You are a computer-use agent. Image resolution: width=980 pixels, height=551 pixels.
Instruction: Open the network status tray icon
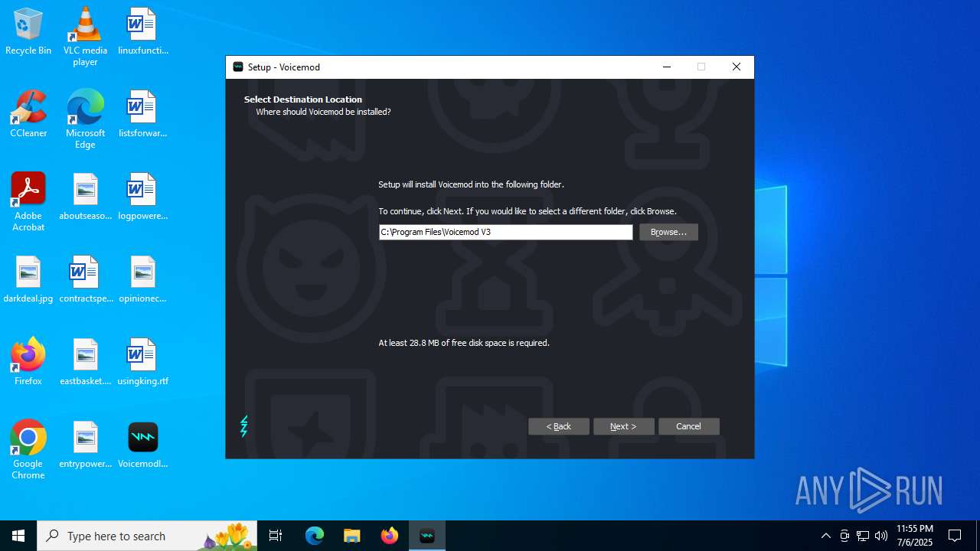coord(863,536)
